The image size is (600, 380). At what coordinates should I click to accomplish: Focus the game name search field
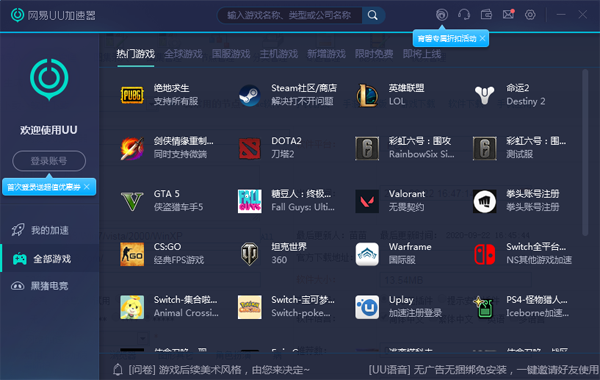289,15
